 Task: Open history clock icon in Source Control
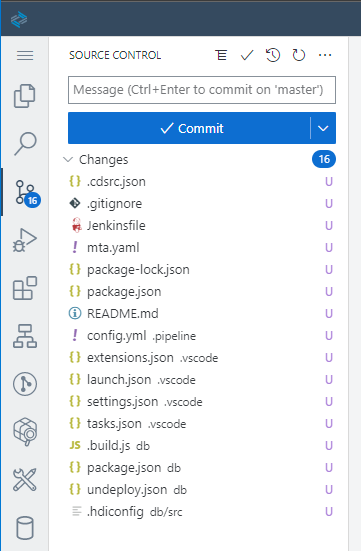(273, 55)
